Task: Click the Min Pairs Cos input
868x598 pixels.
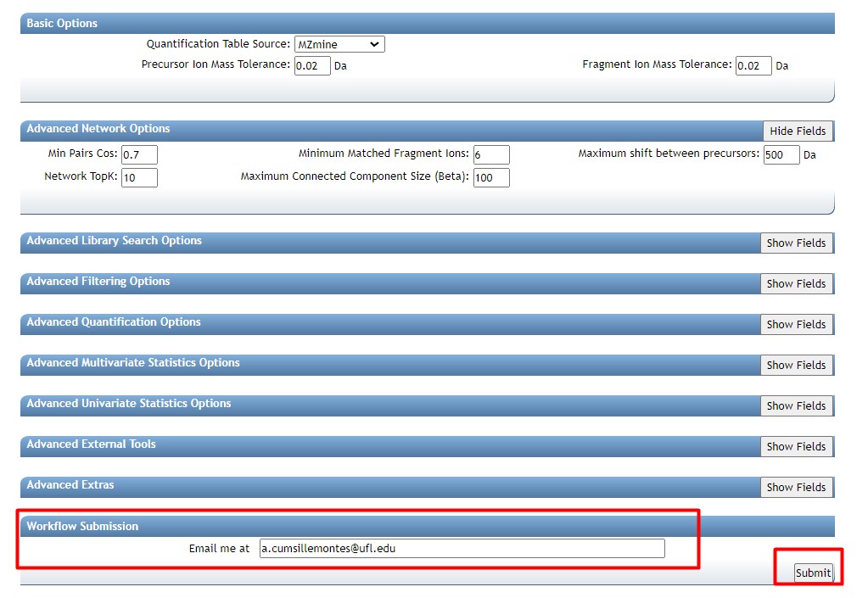Action: point(139,155)
